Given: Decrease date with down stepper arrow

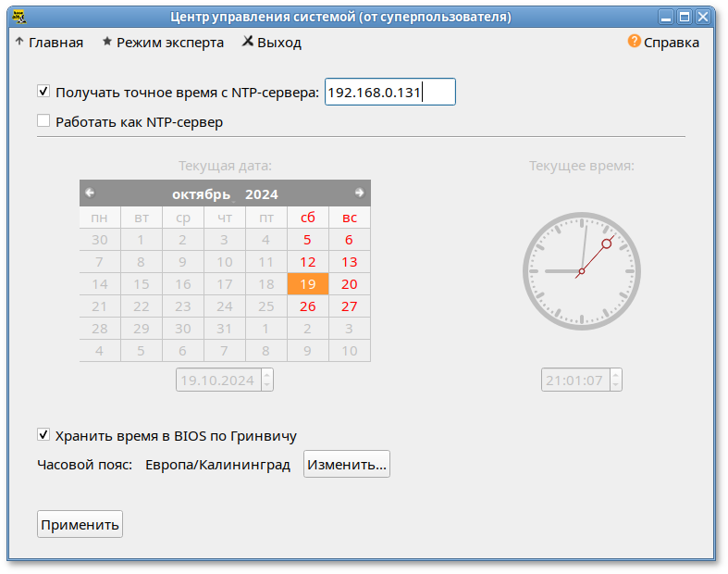Looking at the screenshot, I should coord(267,385).
